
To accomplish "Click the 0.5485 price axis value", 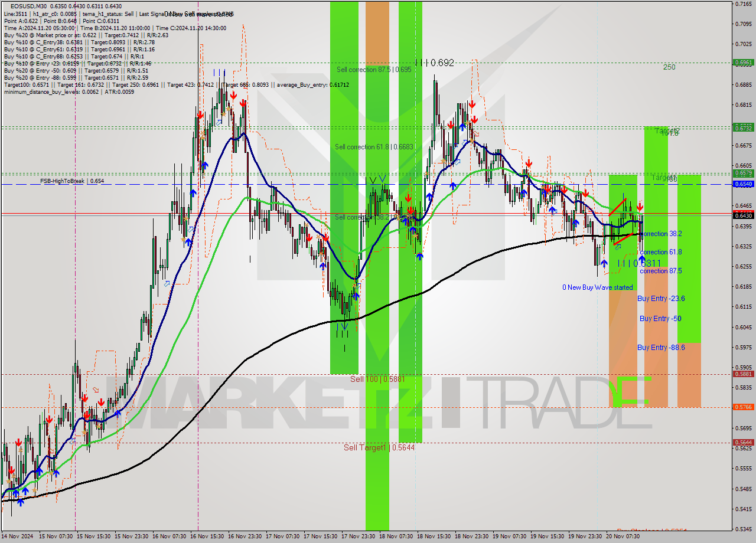I will [743, 489].
